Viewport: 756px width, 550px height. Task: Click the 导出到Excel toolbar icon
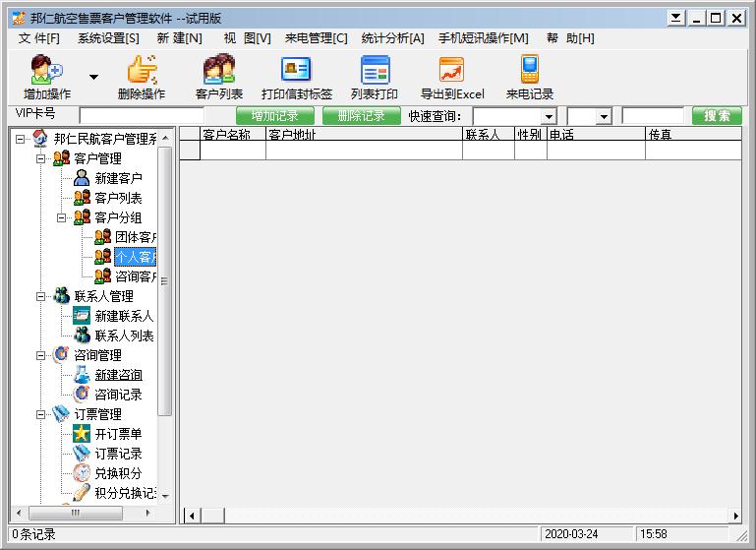pyautogui.click(x=452, y=70)
